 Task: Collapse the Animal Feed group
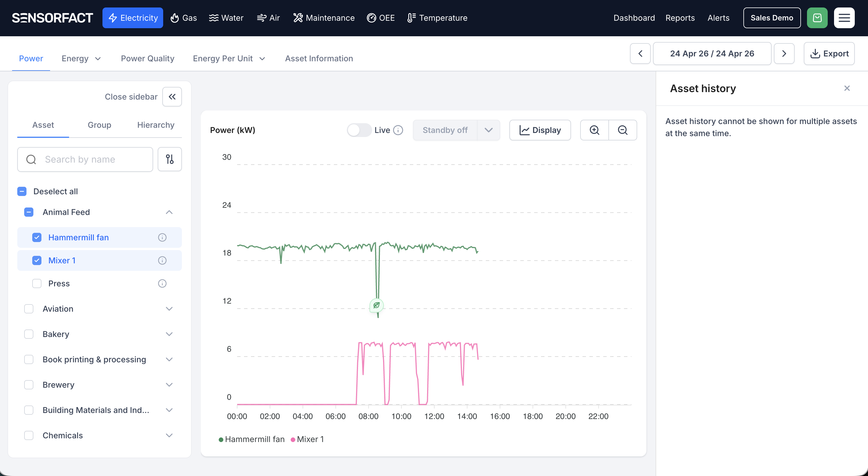point(169,212)
